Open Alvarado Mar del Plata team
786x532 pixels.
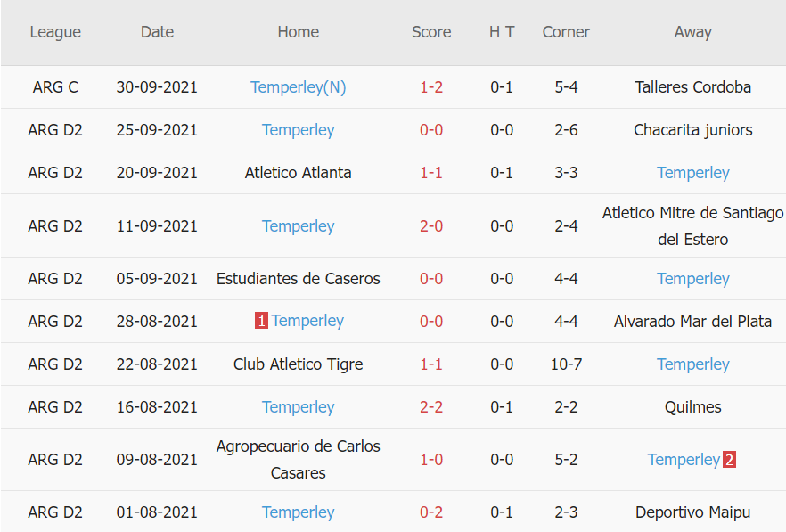pos(692,322)
